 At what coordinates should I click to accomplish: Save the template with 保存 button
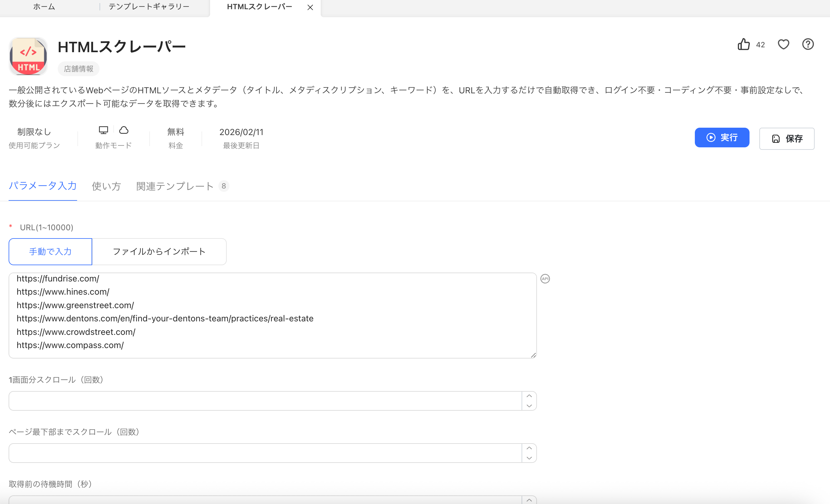coord(787,138)
